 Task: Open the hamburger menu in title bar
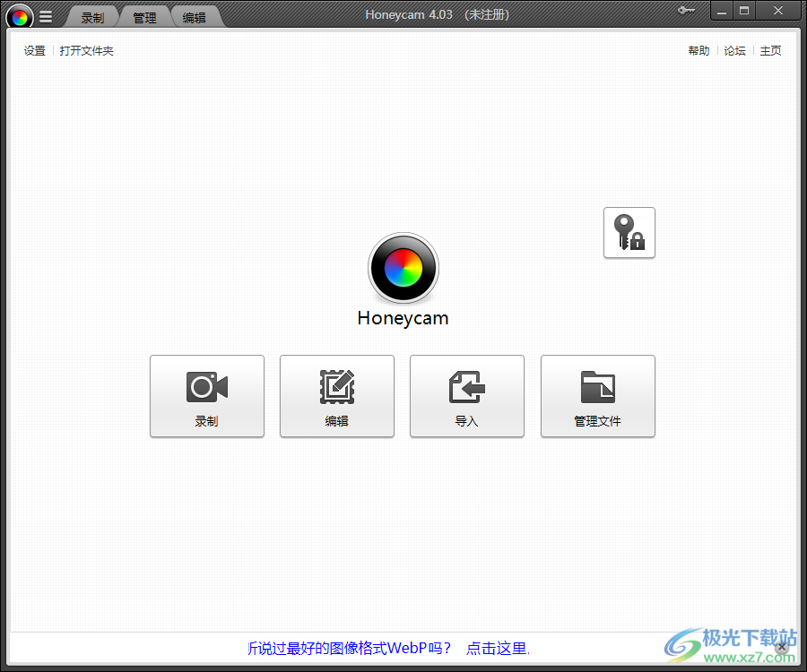click(46, 17)
